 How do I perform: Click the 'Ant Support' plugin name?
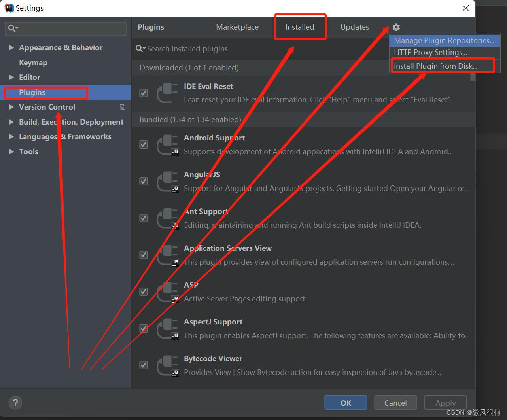click(206, 212)
